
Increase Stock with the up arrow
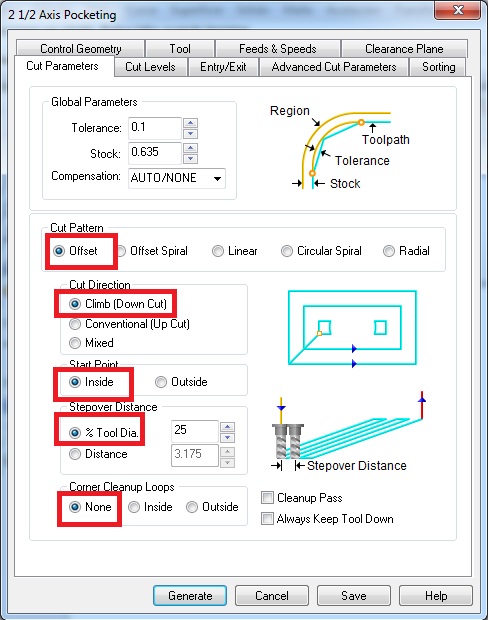(191, 148)
